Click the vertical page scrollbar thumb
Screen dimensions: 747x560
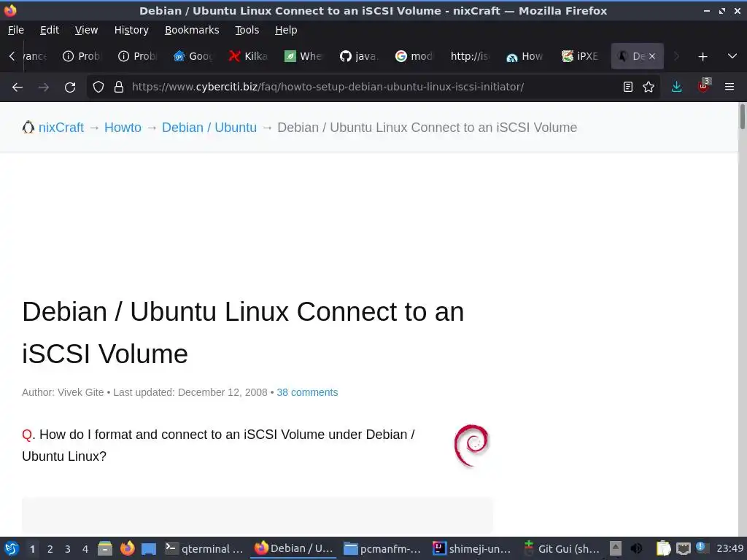(742, 117)
